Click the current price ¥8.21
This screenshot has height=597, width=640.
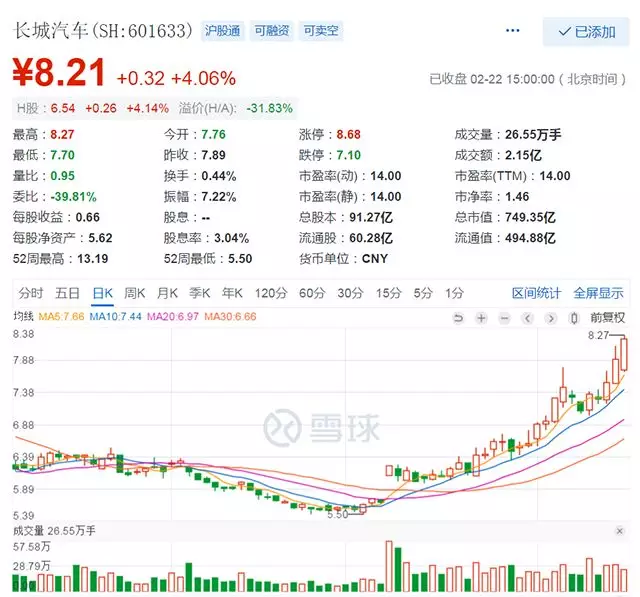(59, 73)
